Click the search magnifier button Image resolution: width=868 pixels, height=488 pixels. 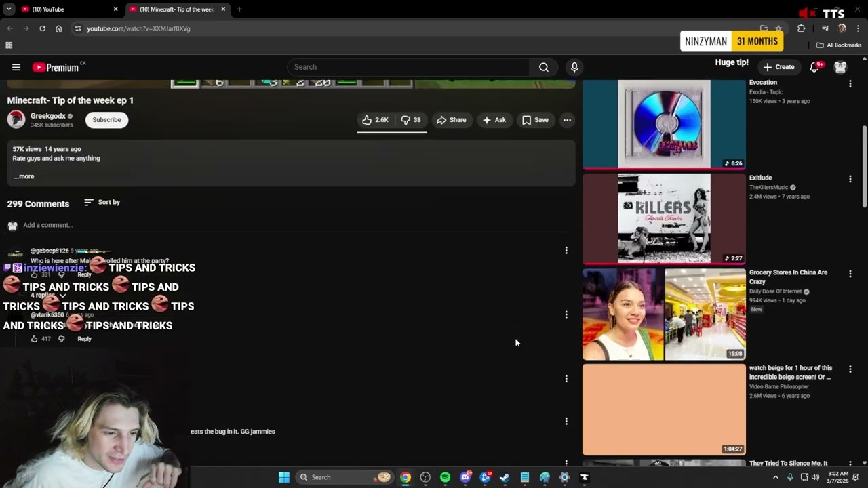pyautogui.click(x=544, y=67)
